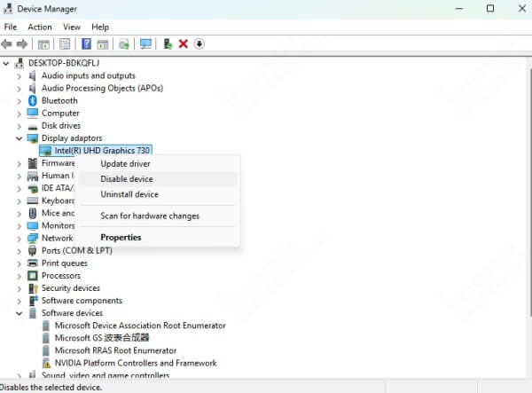Expand the Bluetooth category chevron
This screenshot has width=532, height=393.
tap(19, 101)
